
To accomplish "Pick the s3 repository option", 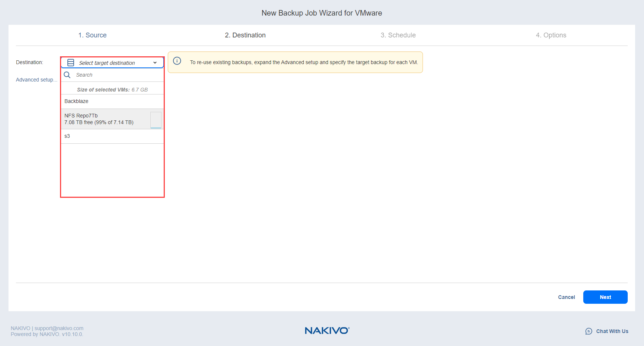I will (67, 136).
